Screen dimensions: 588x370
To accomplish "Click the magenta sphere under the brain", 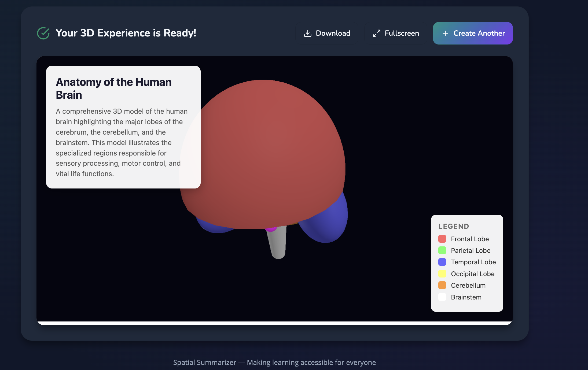I will (x=271, y=229).
